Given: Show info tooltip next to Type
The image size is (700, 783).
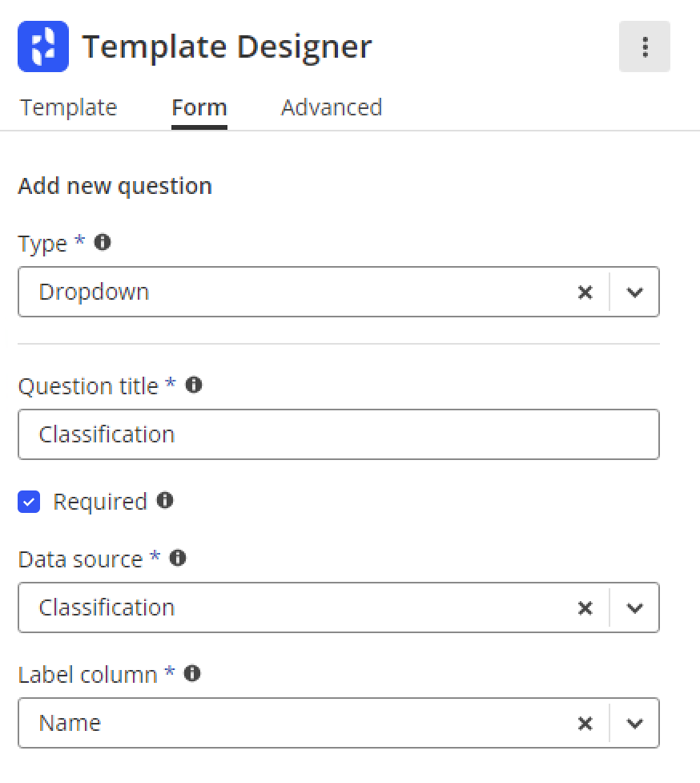Looking at the screenshot, I should 103,243.
